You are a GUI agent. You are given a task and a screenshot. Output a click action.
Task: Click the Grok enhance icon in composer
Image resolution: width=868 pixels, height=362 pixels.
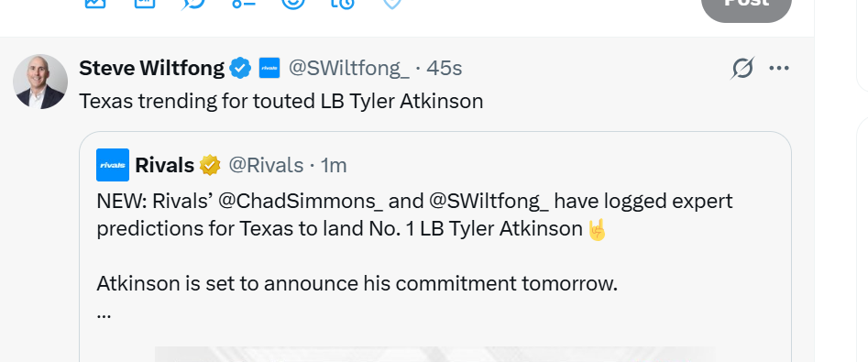point(193,3)
